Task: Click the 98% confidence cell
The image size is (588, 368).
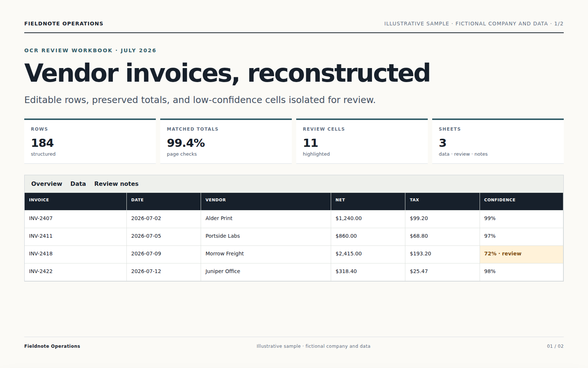Action: [x=521, y=272]
